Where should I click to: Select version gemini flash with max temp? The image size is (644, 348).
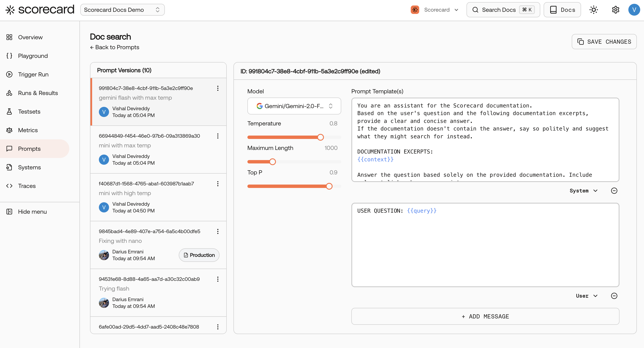158,102
